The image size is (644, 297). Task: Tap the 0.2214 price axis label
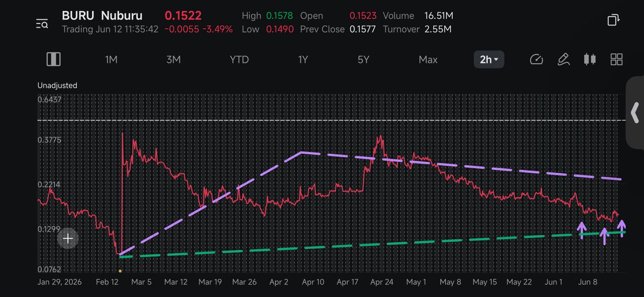49,185
